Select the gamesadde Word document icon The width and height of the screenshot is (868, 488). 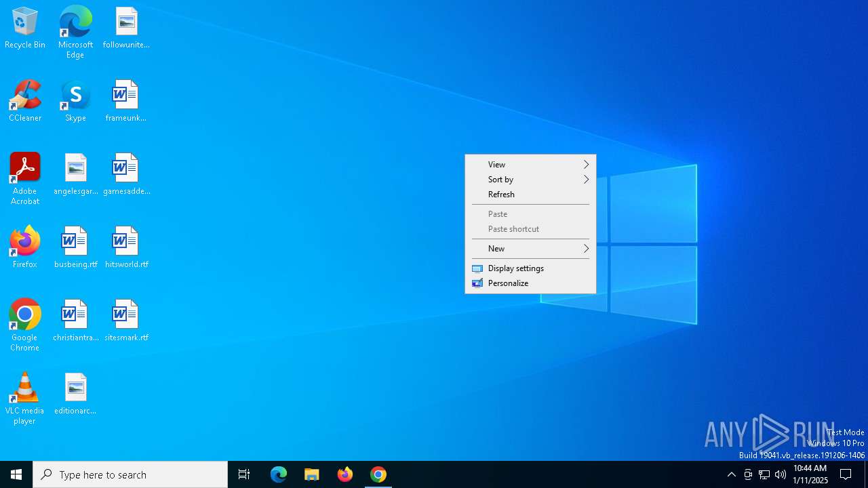126,175
